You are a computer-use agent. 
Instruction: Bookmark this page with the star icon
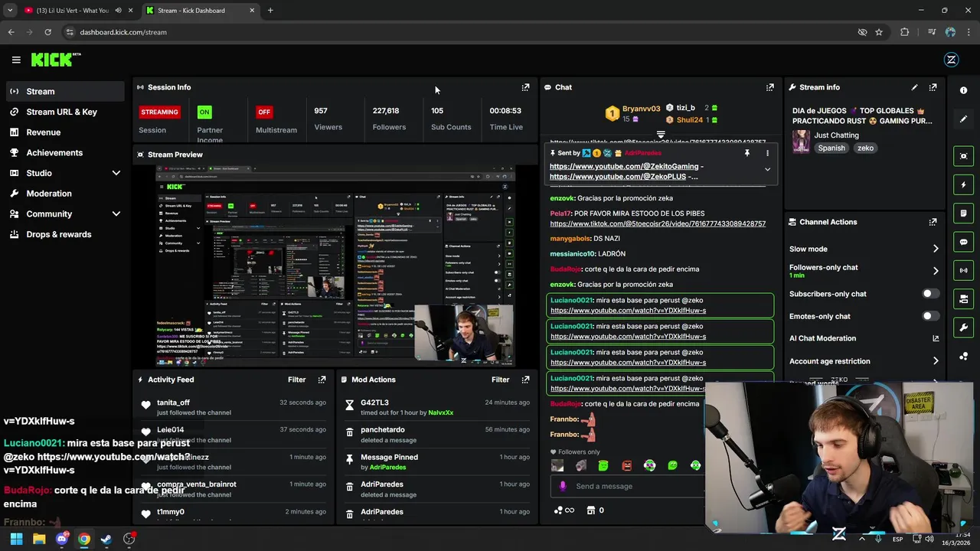point(879,32)
